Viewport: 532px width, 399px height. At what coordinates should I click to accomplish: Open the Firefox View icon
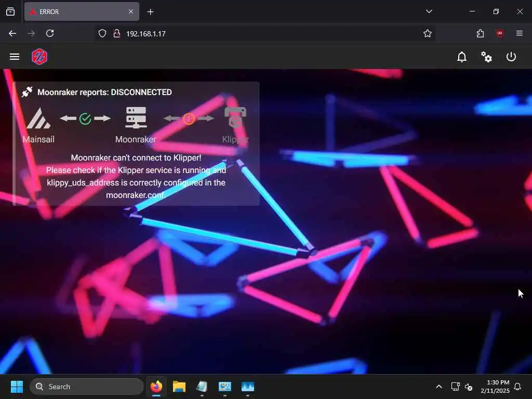pos(10,12)
